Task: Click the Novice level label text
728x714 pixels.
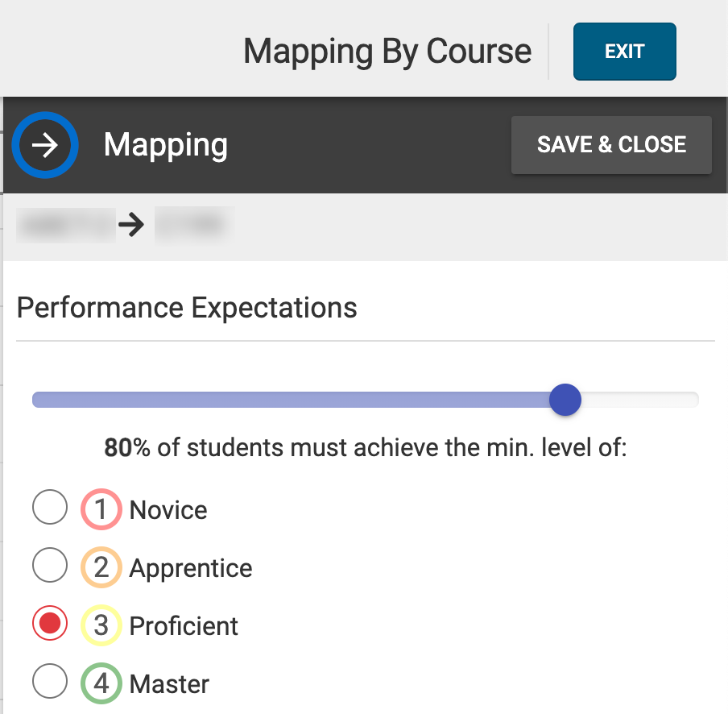Action: [168, 510]
